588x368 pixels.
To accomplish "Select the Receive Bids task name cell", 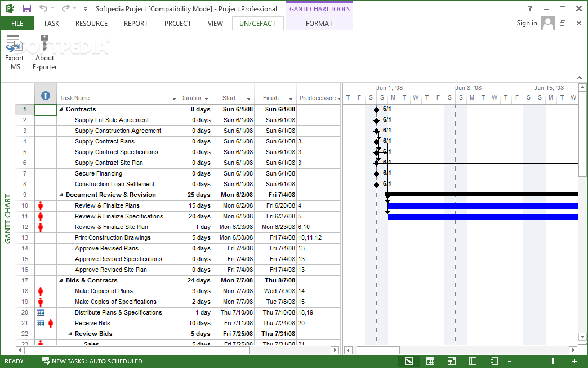I will pyautogui.click(x=118, y=323).
